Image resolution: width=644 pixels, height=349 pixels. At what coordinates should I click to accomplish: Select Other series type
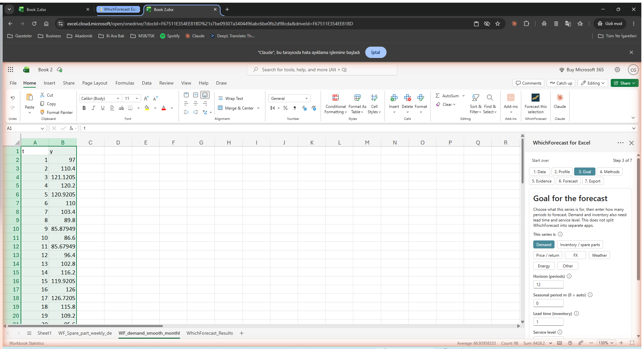click(568, 266)
